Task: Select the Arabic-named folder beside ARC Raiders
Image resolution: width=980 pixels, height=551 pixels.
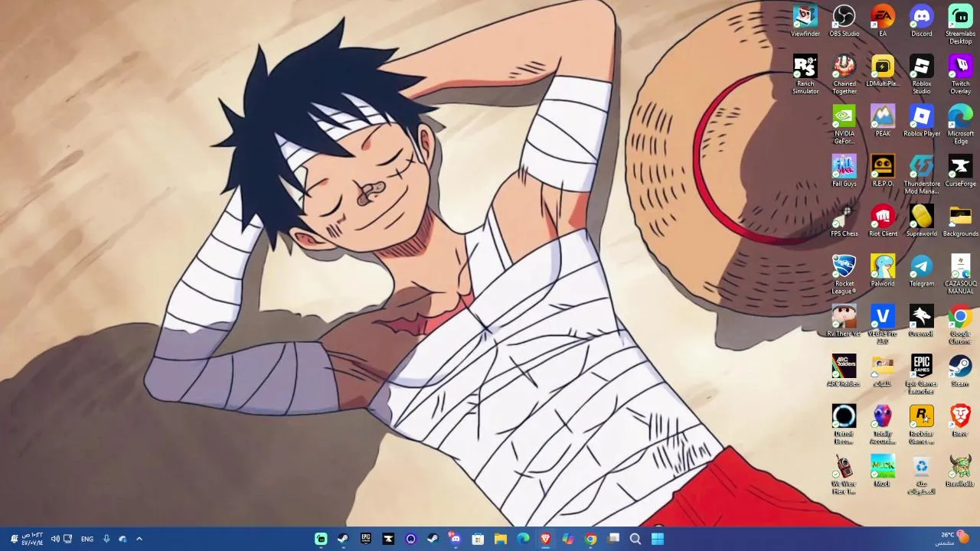Action: (883, 370)
